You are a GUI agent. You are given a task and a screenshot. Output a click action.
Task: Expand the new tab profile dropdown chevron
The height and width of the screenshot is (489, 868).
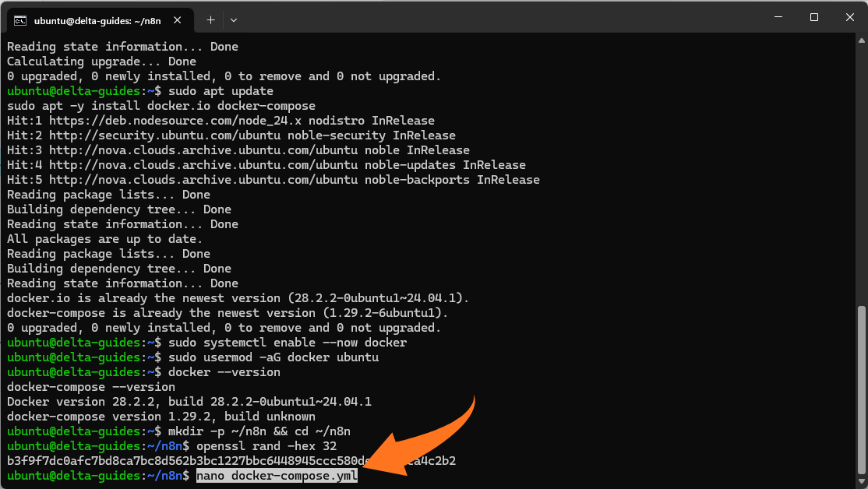click(234, 19)
